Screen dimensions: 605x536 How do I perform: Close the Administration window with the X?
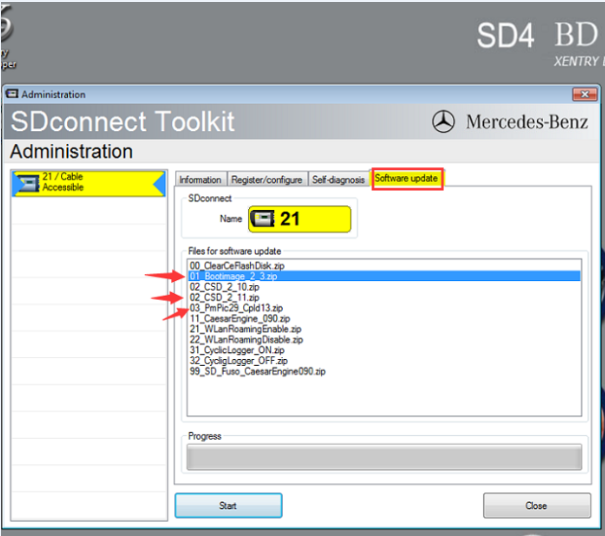tap(585, 94)
